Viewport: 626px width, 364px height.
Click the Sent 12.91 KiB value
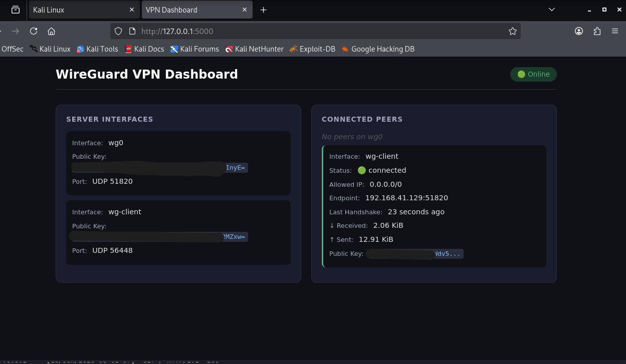point(376,239)
